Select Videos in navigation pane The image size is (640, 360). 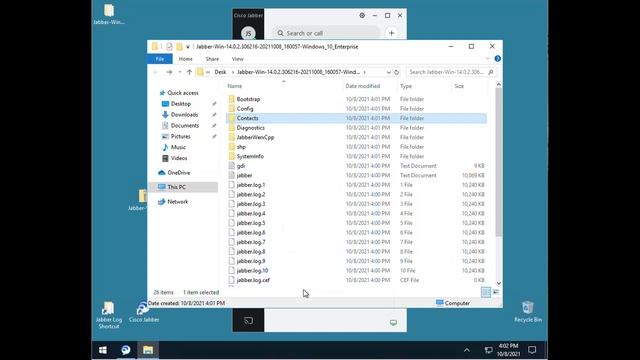(179, 158)
